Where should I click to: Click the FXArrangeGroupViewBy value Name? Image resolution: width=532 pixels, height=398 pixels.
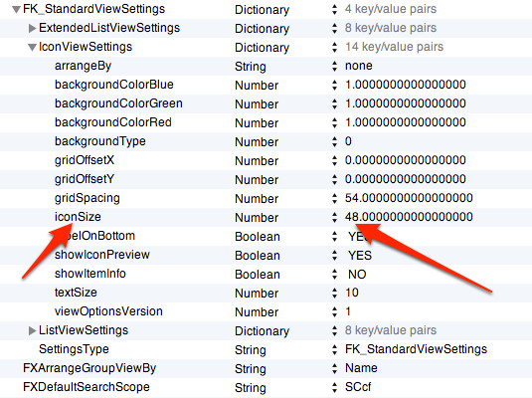[361, 368]
